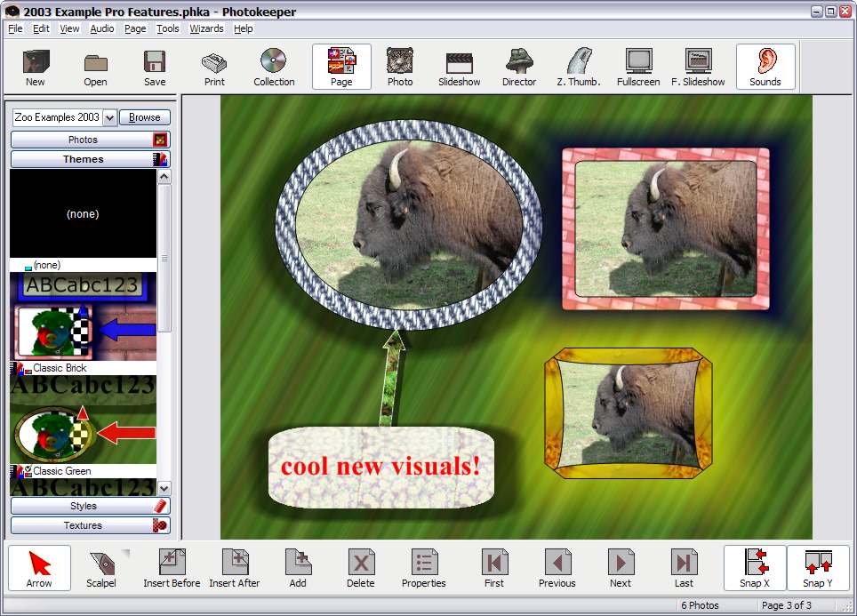Screen dimensions: 857x616
Task: Expand the Textures panel section
Action: (90, 525)
